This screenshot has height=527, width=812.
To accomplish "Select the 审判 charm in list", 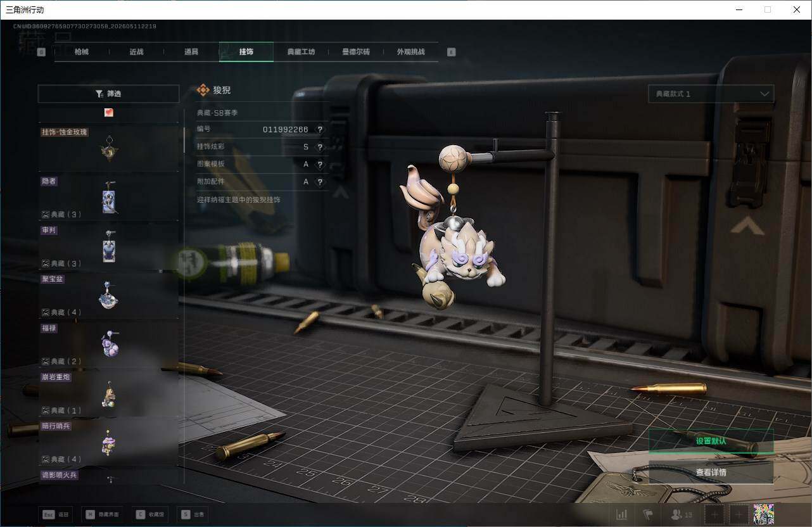I will [x=109, y=246].
